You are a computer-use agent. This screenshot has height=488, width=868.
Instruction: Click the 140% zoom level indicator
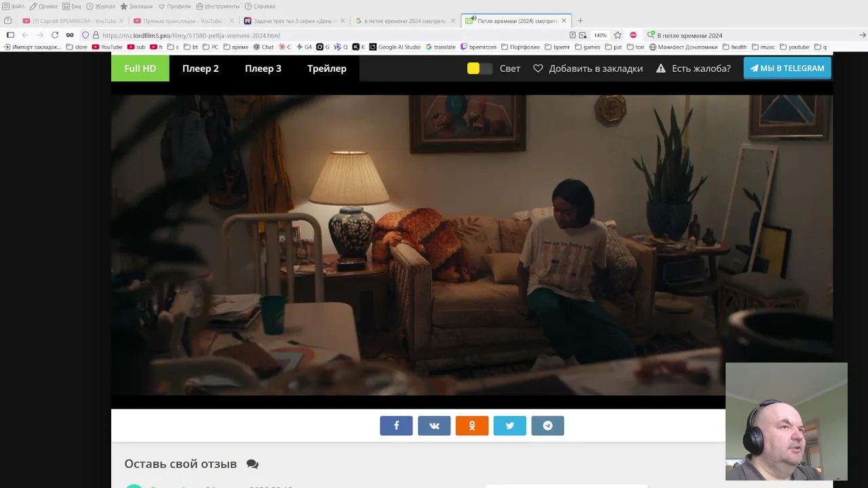click(x=600, y=35)
